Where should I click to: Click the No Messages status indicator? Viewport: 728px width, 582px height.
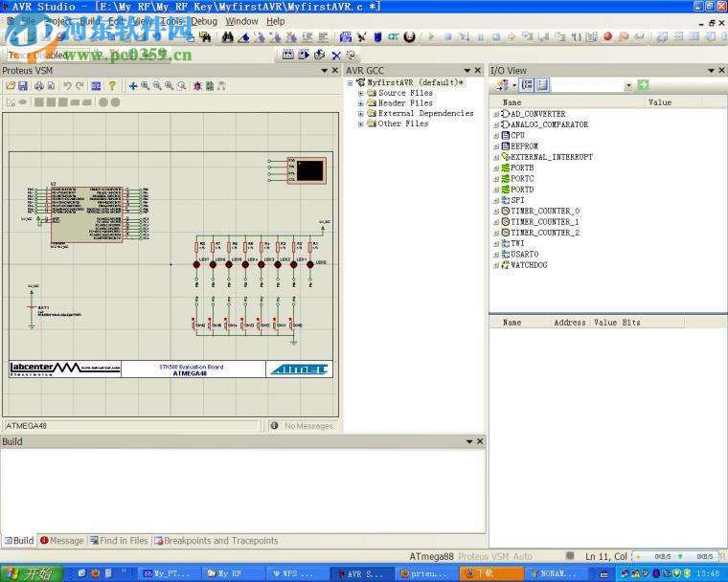coord(303,426)
